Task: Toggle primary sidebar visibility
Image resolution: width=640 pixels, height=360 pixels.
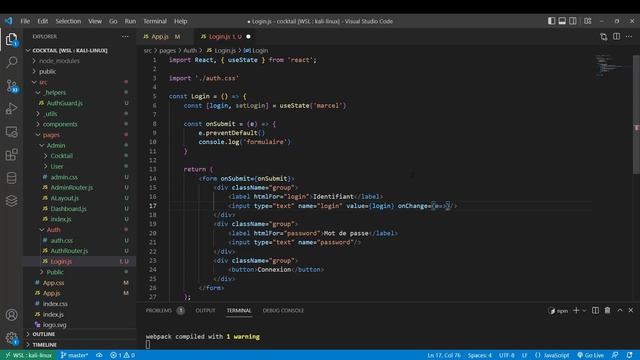Action: pos(551,21)
